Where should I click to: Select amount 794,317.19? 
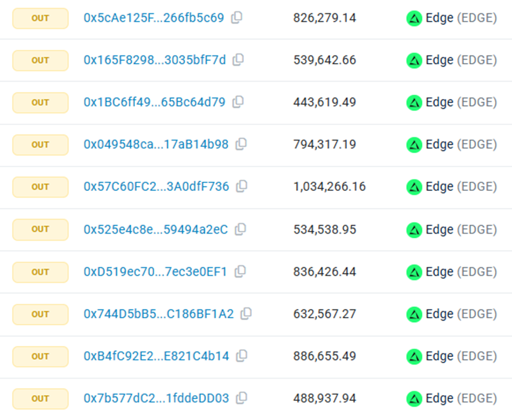point(324,145)
